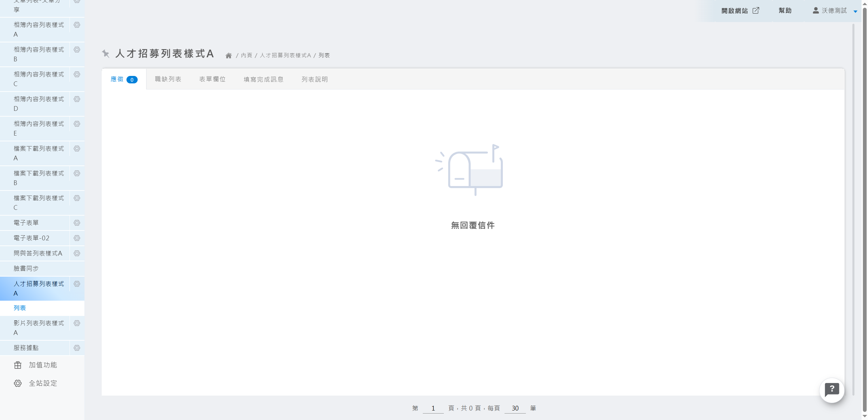Screen dimensions: 868x420
Task: Switch to the 職缺列表 tab
Action: click(x=168, y=79)
